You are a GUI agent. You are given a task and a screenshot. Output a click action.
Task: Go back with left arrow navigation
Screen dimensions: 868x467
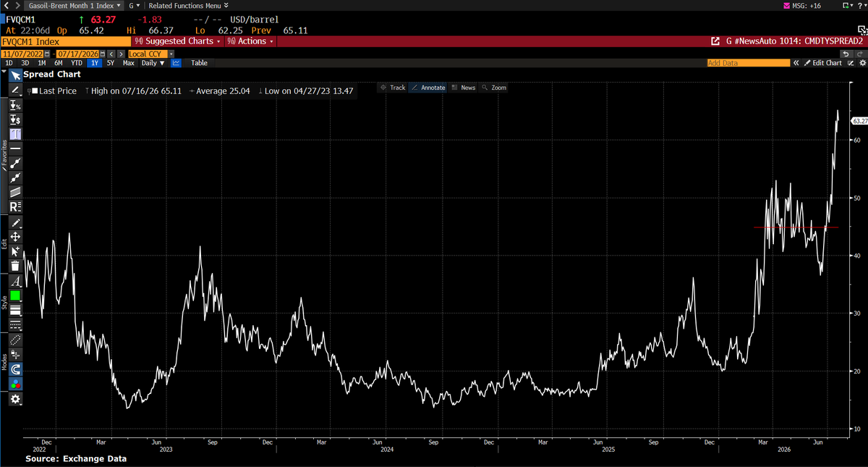point(6,5)
